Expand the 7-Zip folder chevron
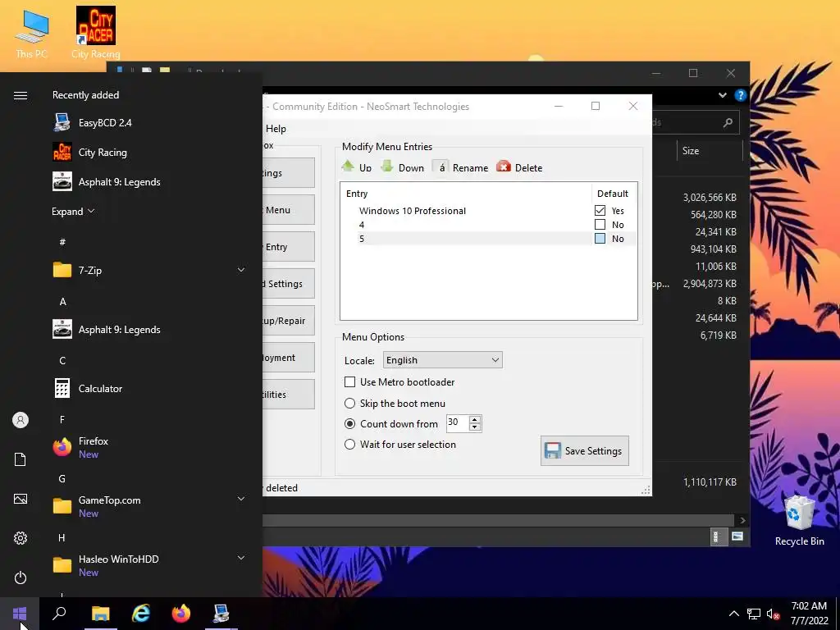This screenshot has width=840, height=630. (241, 270)
